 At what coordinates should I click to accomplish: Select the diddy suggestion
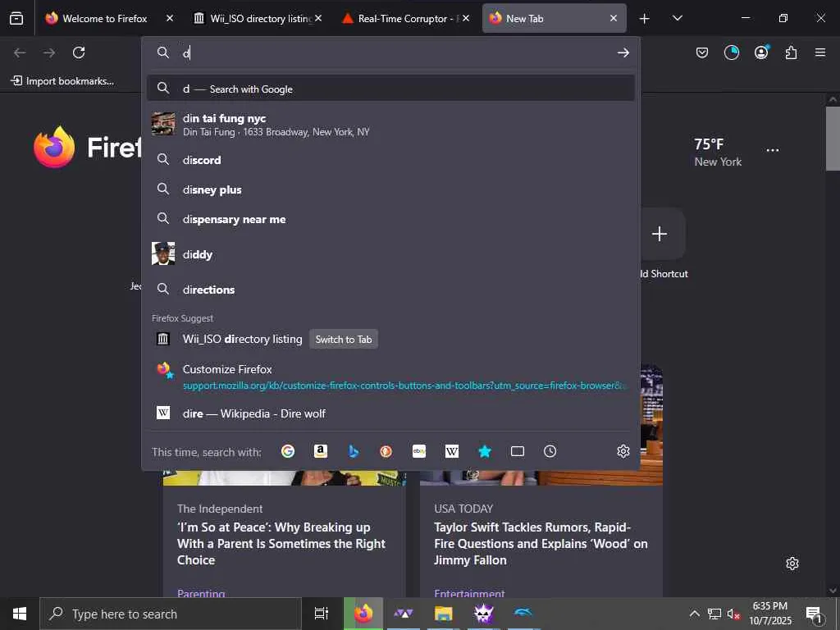390,254
